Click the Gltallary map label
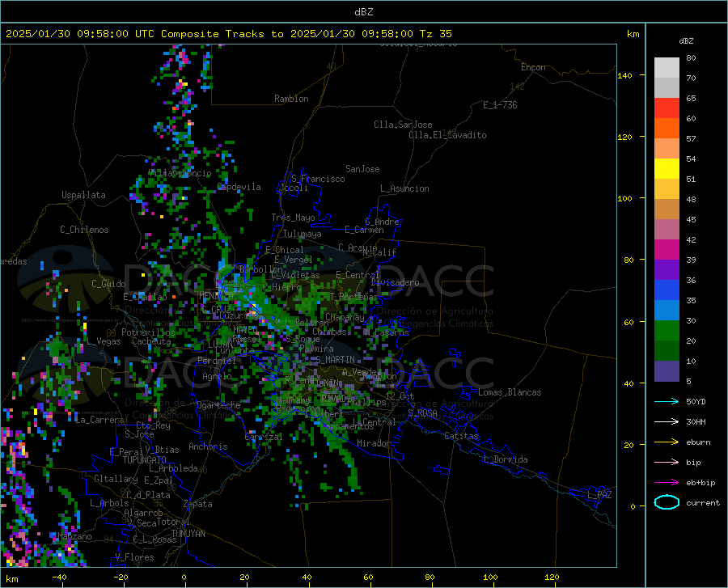The height and width of the screenshot is (588, 728). [116, 479]
